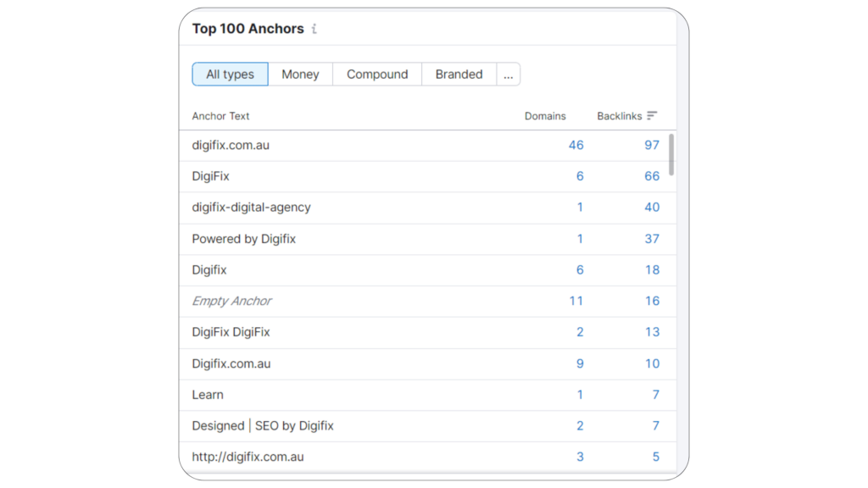Screen dimensions: 868x488
Task: Open 7 backlinks for Learn anchor
Action: tap(655, 395)
